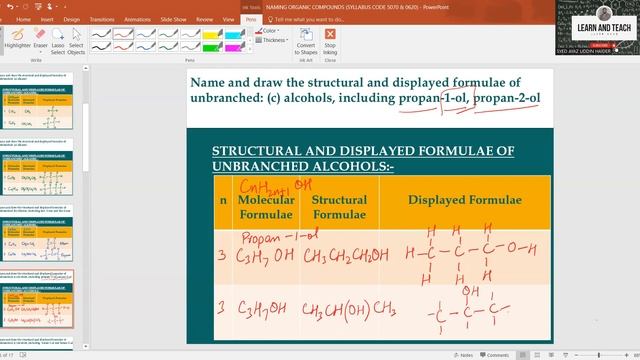Select the yellow highlighter pen
Screen dimensions: 640x360
tap(213, 33)
